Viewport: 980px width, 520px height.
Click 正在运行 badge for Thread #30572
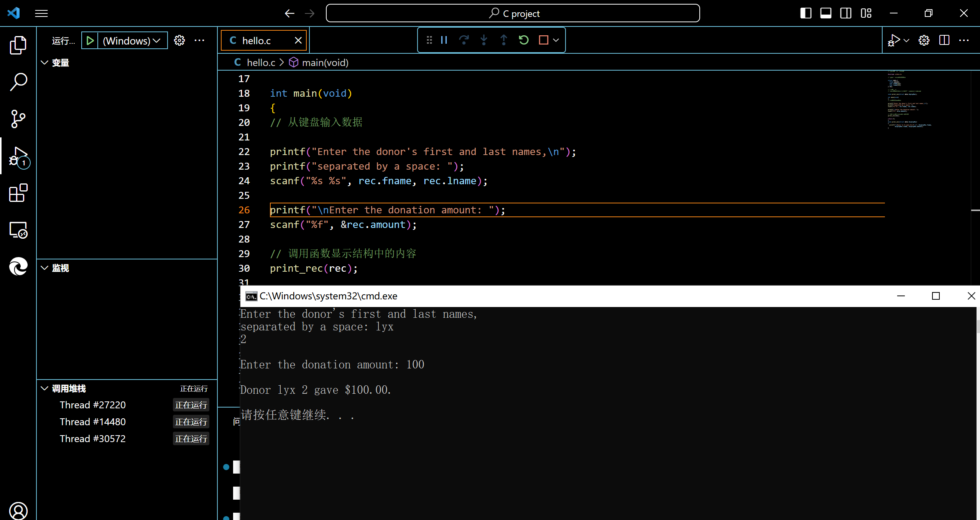pyautogui.click(x=191, y=439)
